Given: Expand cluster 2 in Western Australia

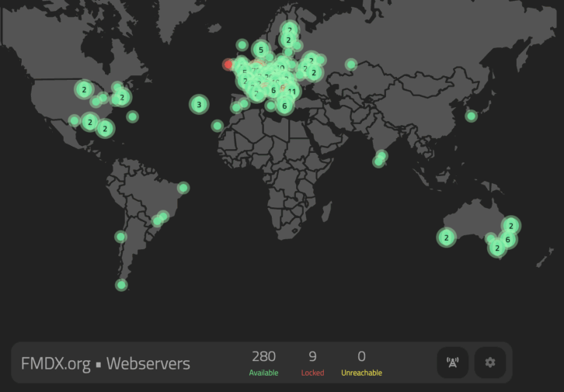Looking at the screenshot, I should pyautogui.click(x=446, y=238).
